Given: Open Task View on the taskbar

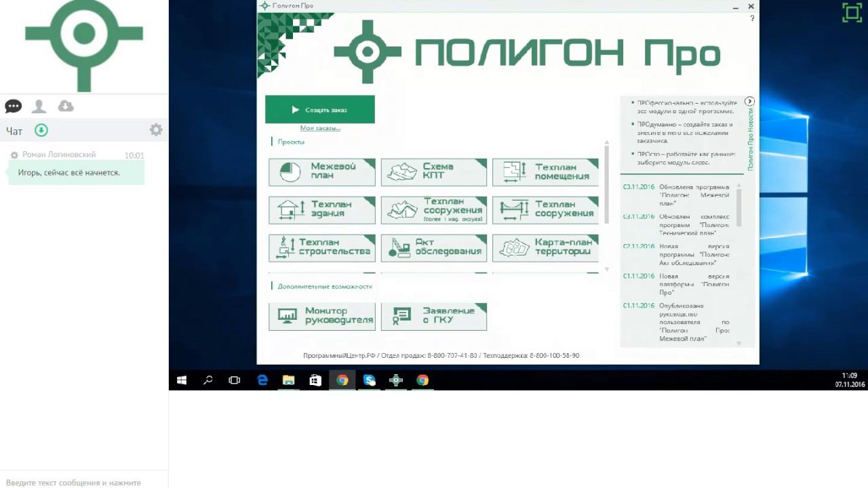Looking at the screenshot, I should click(235, 380).
